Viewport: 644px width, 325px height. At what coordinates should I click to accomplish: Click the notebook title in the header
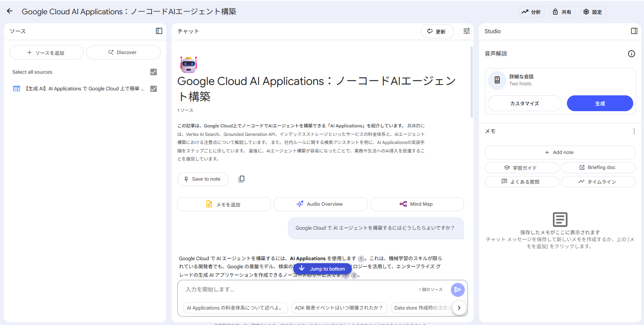point(129,12)
